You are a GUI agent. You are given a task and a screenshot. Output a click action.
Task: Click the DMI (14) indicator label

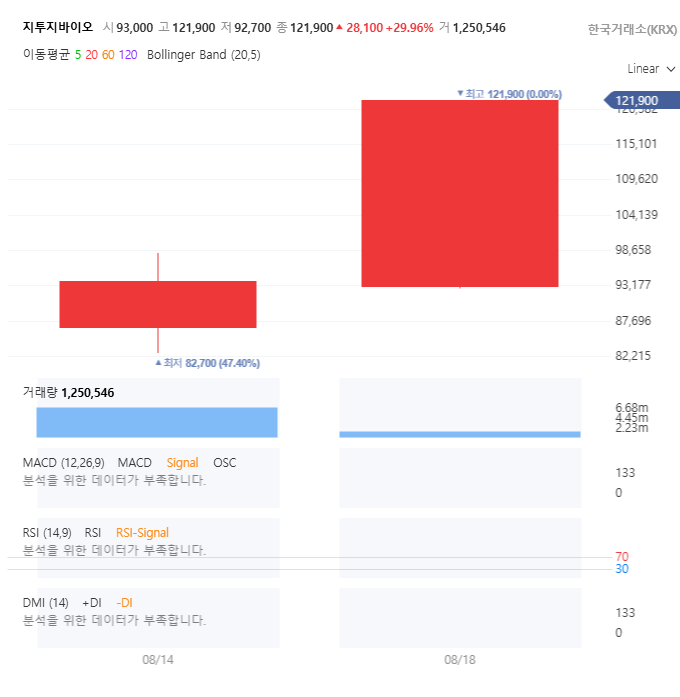pos(46,603)
